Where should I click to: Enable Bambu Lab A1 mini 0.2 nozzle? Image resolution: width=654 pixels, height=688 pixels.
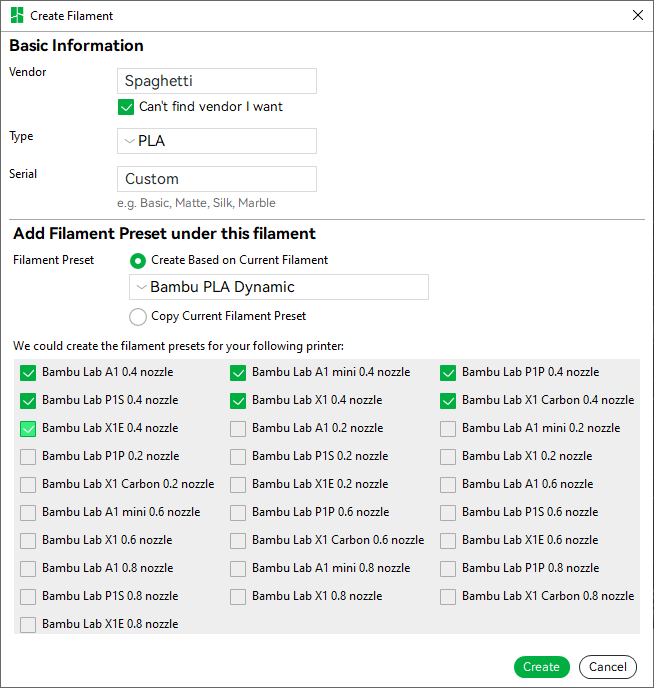(448, 429)
